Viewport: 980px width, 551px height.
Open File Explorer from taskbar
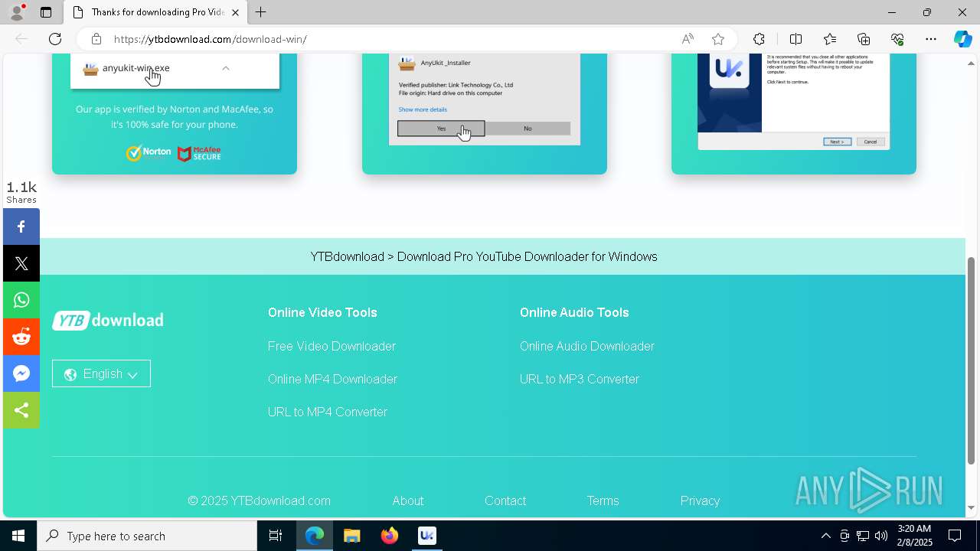tap(351, 536)
